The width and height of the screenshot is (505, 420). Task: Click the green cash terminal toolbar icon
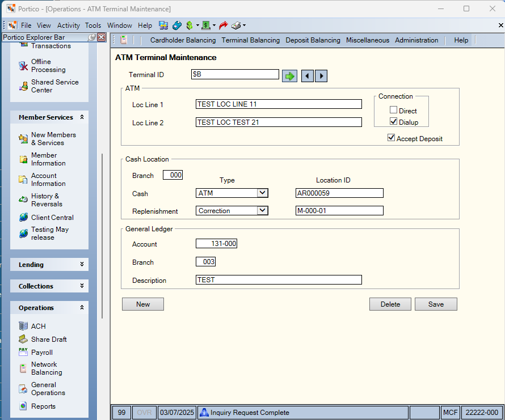coord(206,25)
